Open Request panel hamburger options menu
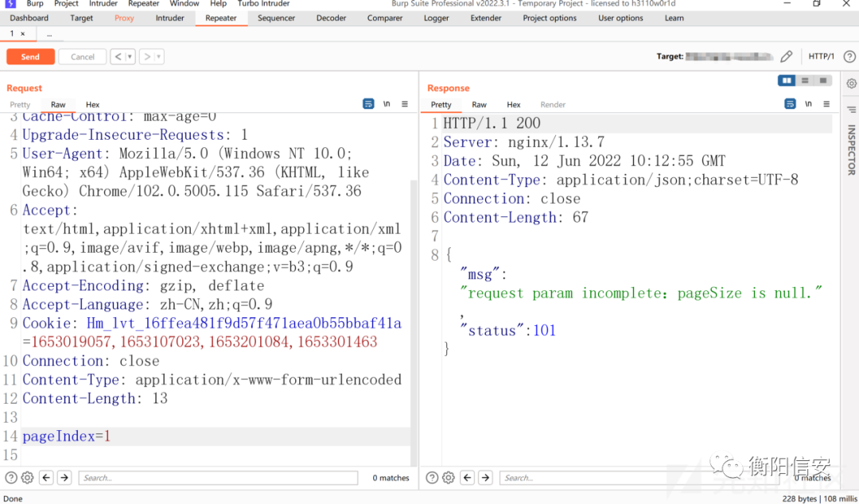The height and width of the screenshot is (504, 859). tap(405, 103)
